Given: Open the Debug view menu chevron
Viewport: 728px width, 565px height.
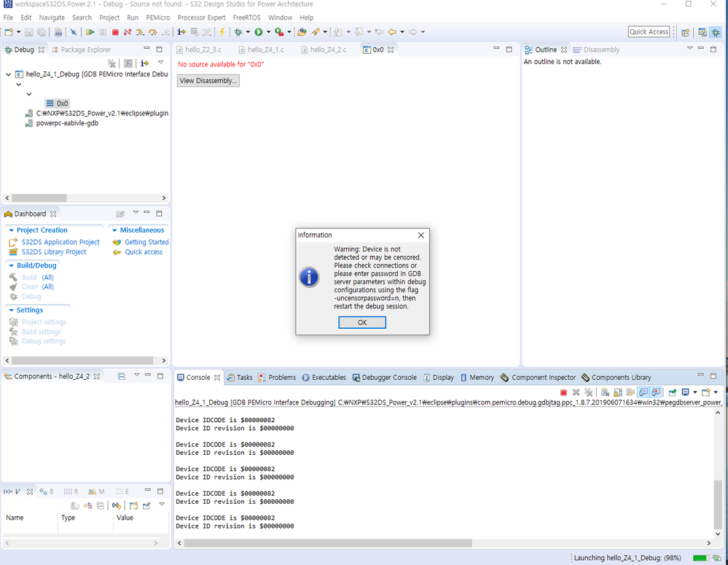Looking at the screenshot, I should pos(160,62).
